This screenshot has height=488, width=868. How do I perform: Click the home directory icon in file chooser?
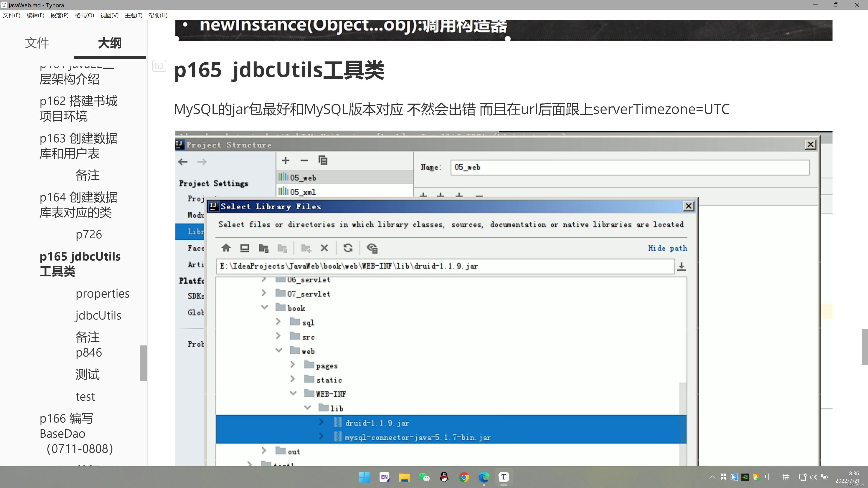(226, 248)
